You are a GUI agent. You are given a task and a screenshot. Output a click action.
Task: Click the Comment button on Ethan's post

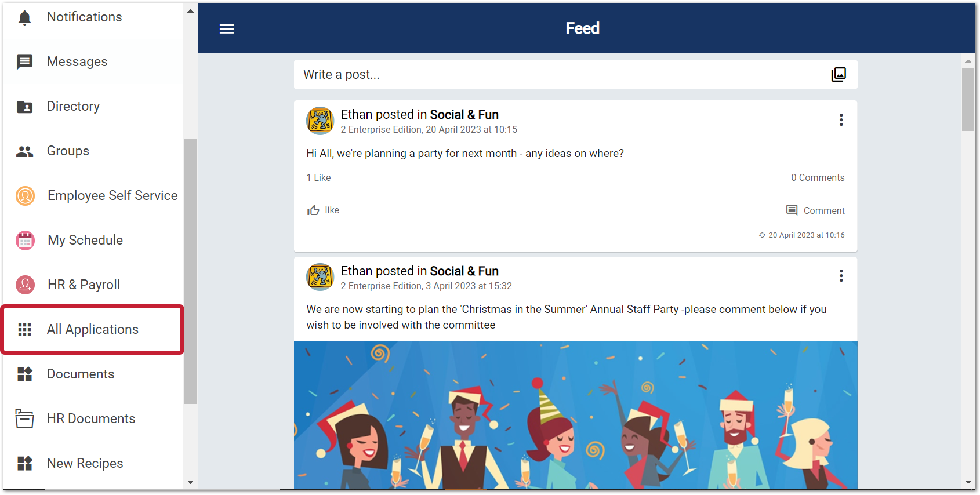click(x=815, y=210)
